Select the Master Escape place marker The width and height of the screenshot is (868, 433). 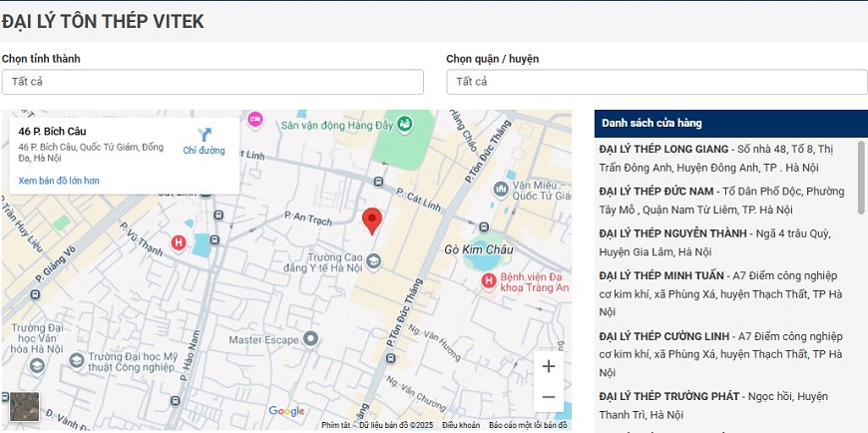click(x=311, y=338)
